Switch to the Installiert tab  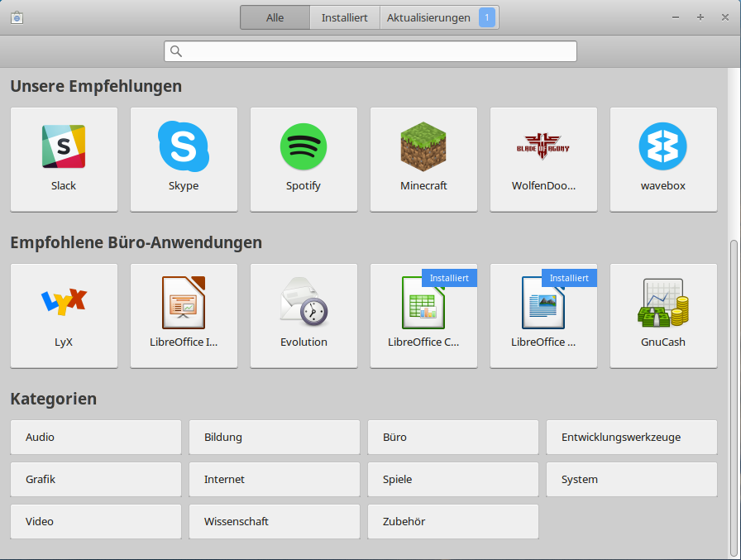[x=345, y=17]
